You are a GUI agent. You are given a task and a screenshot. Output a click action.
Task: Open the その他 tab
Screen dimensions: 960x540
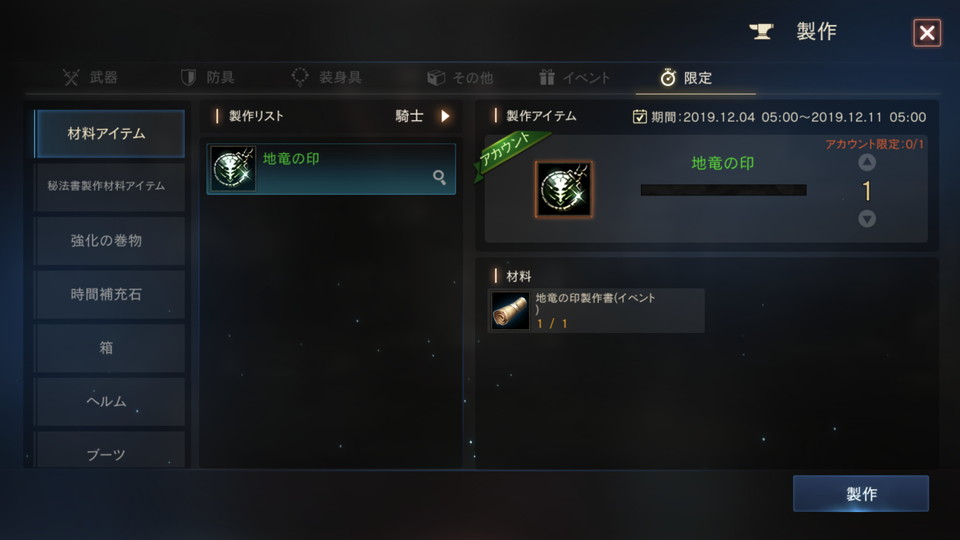pos(460,78)
